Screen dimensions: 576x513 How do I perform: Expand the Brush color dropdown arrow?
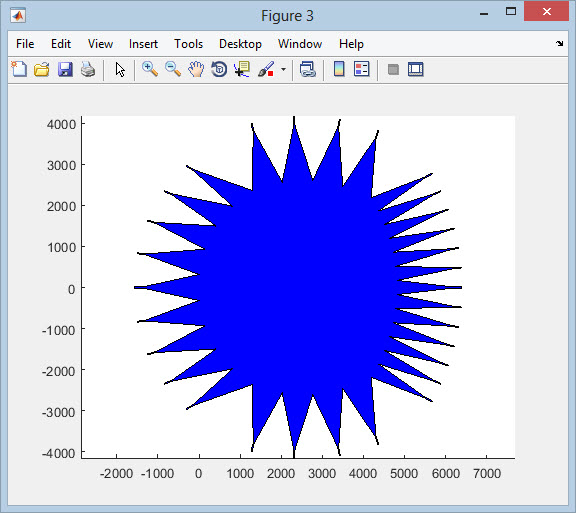(283, 69)
